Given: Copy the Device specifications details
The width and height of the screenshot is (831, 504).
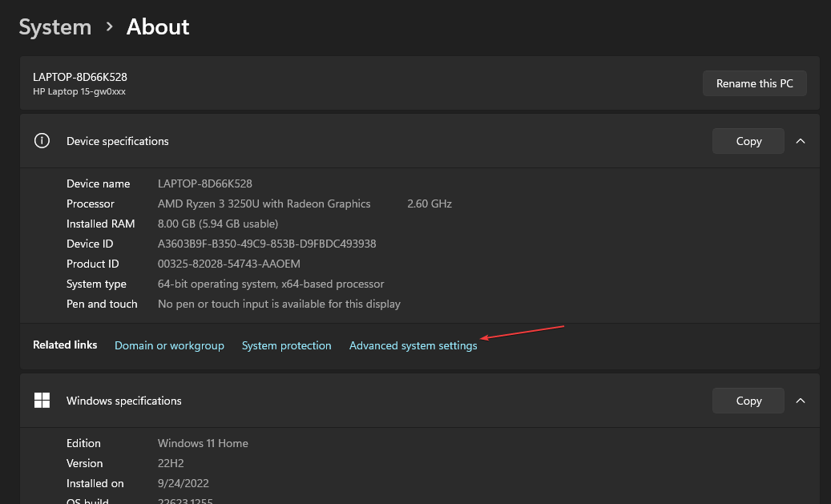Looking at the screenshot, I should click(x=747, y=140).
